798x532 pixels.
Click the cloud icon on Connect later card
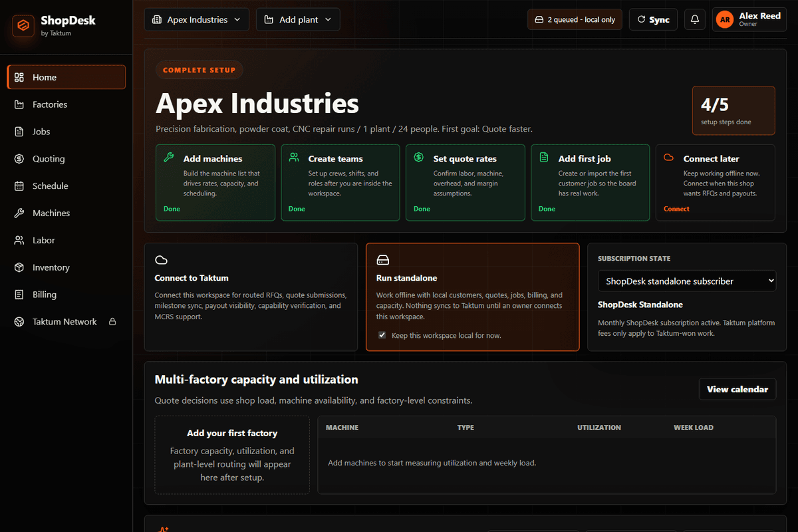(669, 158)
